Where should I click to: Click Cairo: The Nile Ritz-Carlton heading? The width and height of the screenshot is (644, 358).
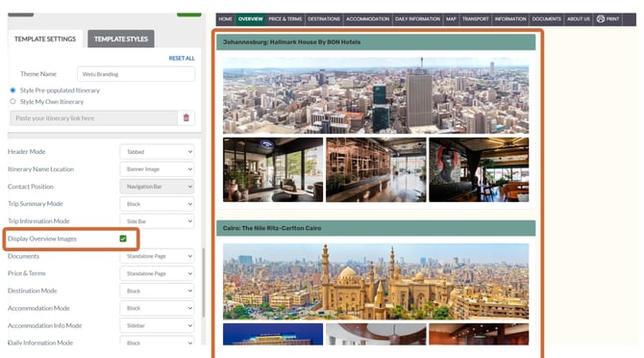click(272, 228)
